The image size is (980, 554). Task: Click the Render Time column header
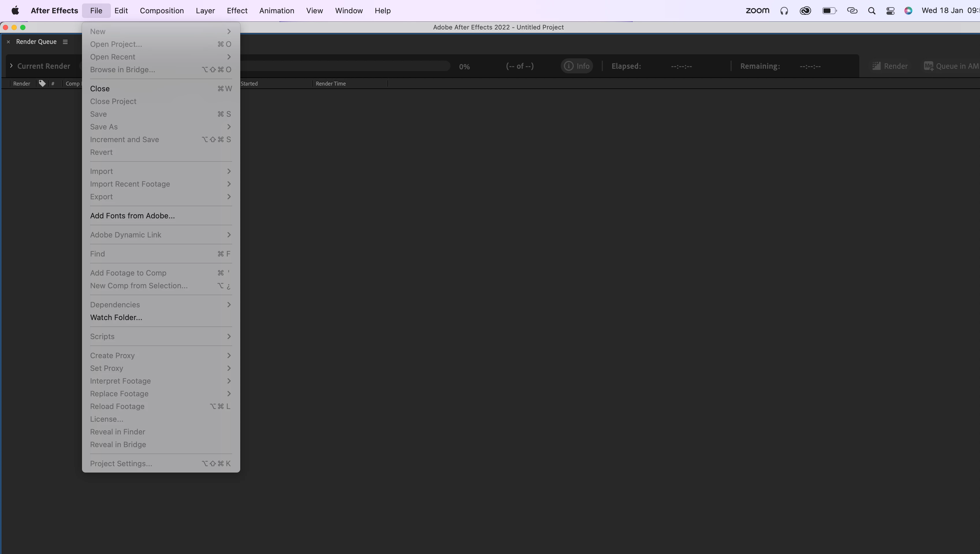[x=331, y=84]
